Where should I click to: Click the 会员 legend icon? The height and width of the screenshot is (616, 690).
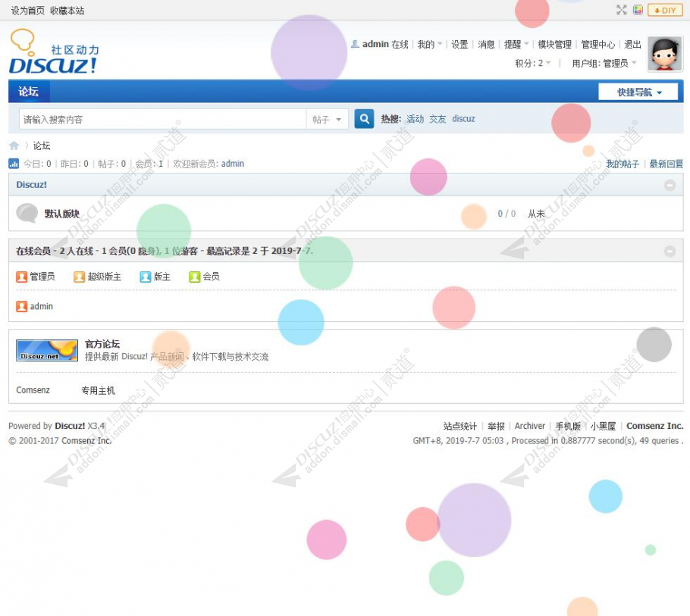coord(195,277)
